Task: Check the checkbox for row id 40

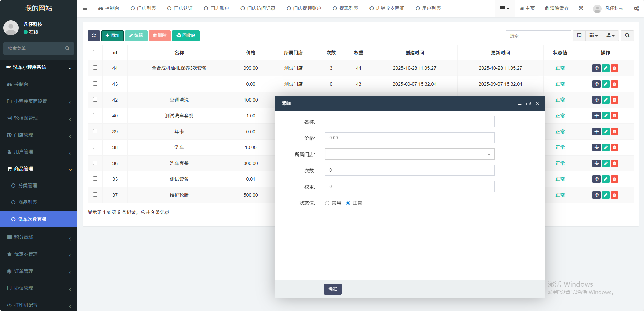Action: pos(95,115)
